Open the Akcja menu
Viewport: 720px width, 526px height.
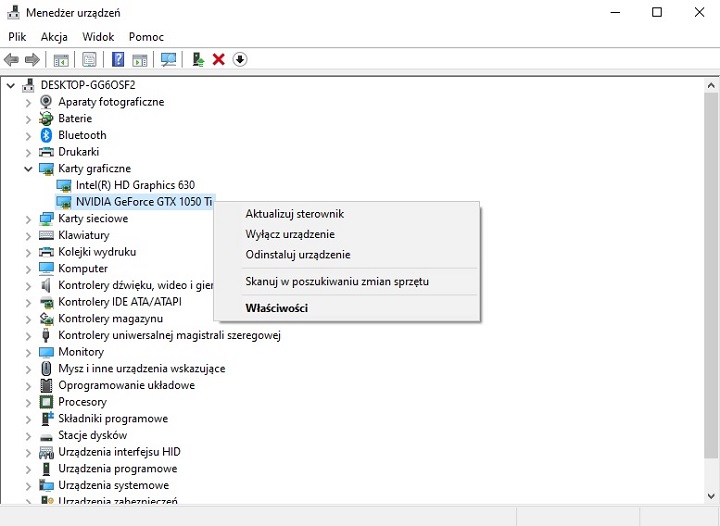point(54,37)
